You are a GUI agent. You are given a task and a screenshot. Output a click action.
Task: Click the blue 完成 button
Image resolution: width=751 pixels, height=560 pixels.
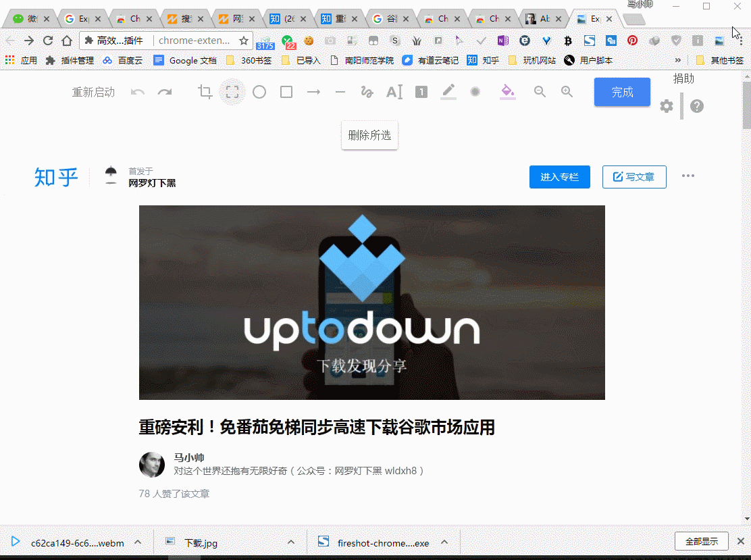point(622,92)
